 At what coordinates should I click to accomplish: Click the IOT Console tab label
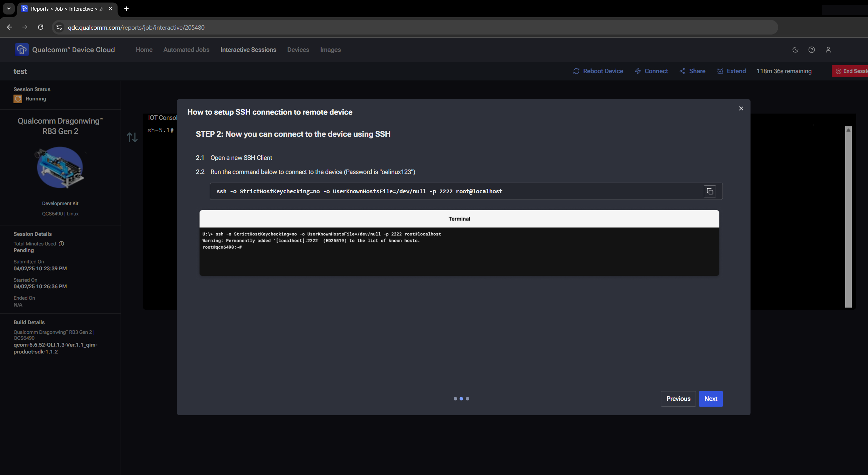coord(162,118)
